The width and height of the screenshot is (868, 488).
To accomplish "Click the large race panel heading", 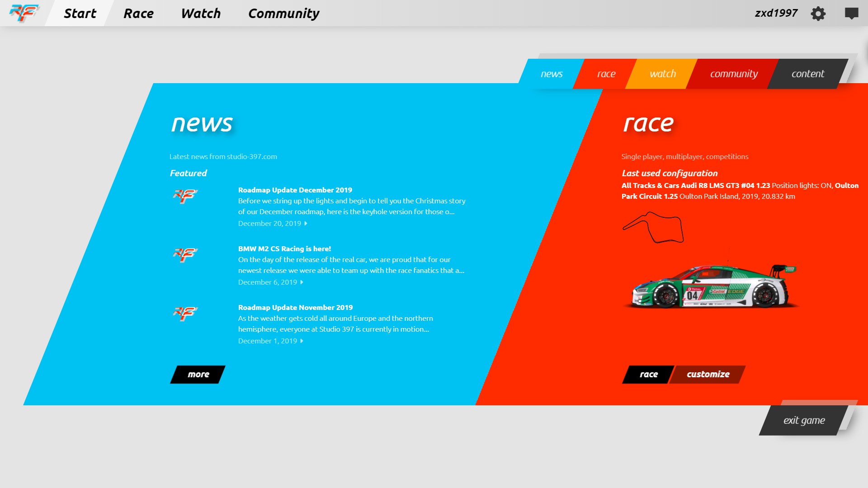I will coord(648,124).
